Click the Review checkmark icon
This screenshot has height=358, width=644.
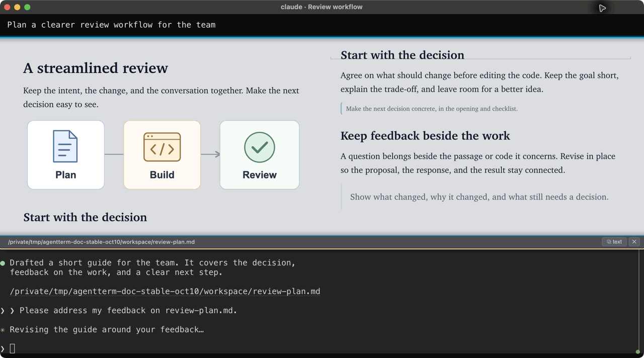tap(260, 147)
